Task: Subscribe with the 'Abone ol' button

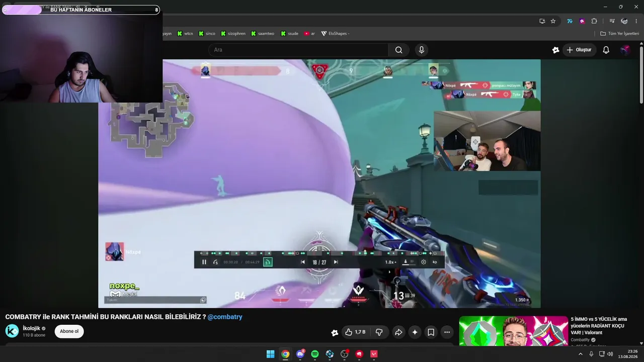Action: [69, 331]
